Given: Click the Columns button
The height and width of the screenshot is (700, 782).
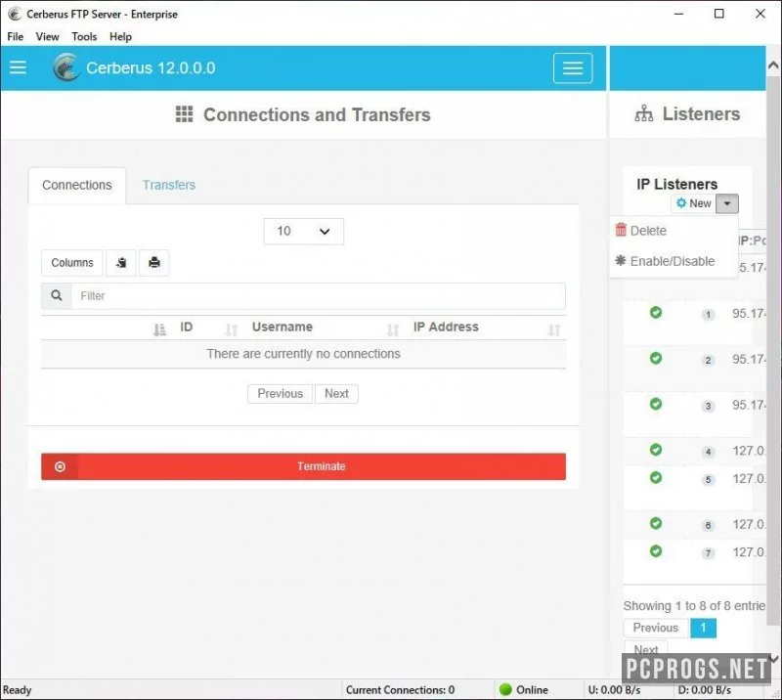Looking at the screenshot, I should point(72,262).
